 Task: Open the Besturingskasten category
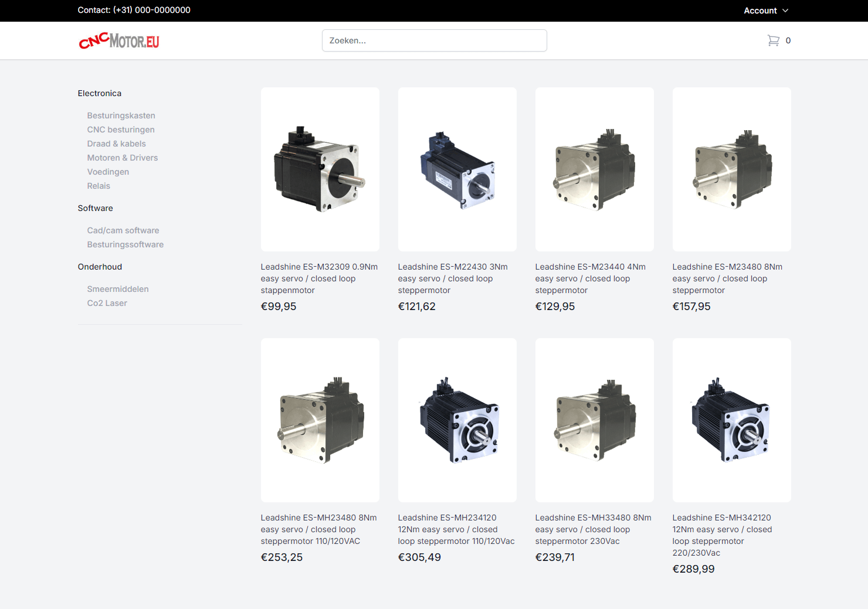tap(121, 115)
